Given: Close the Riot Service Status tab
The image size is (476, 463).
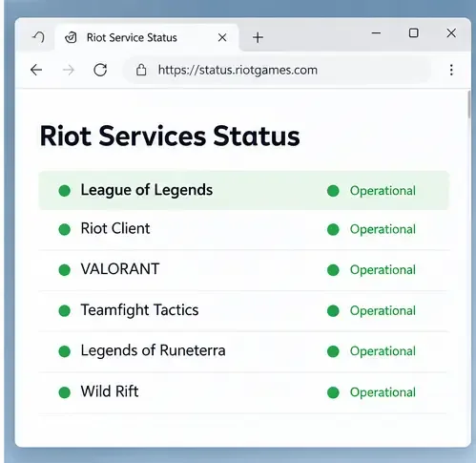Looking at the screenshot, I should click(x=222, y=37).
